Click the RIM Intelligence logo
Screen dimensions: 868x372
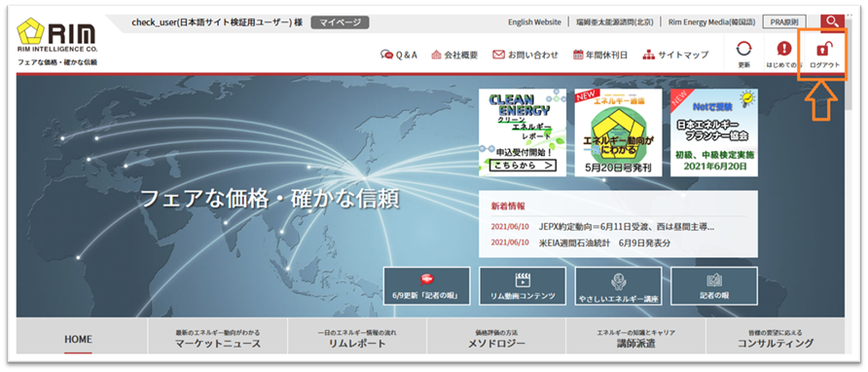57,42
